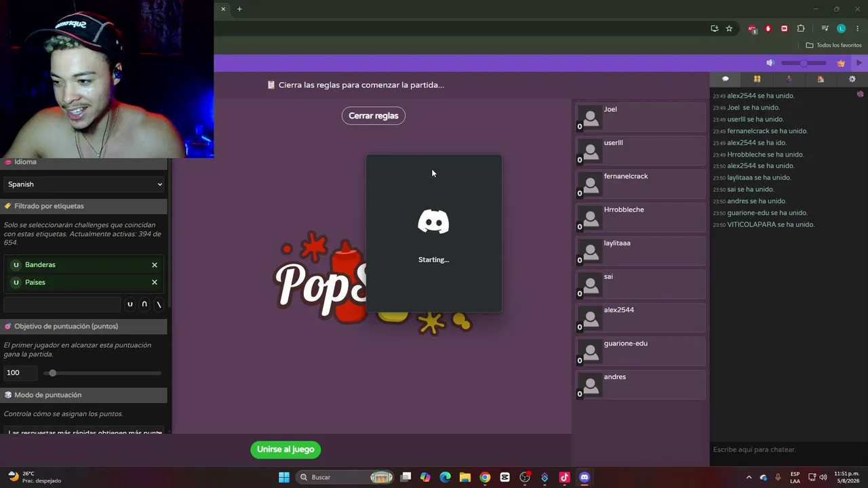Click the score goal value field 100
Screen dimensions: 868x488
[20, 373]
